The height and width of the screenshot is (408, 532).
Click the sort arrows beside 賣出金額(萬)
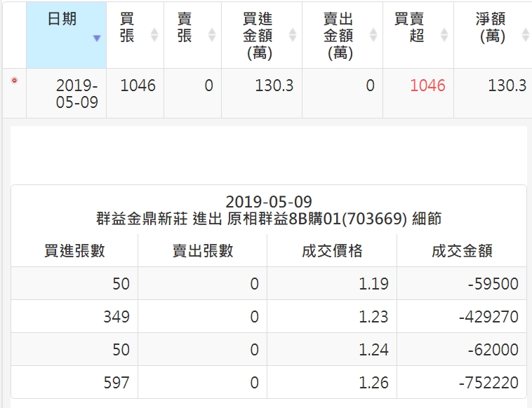tap(373, 35)
